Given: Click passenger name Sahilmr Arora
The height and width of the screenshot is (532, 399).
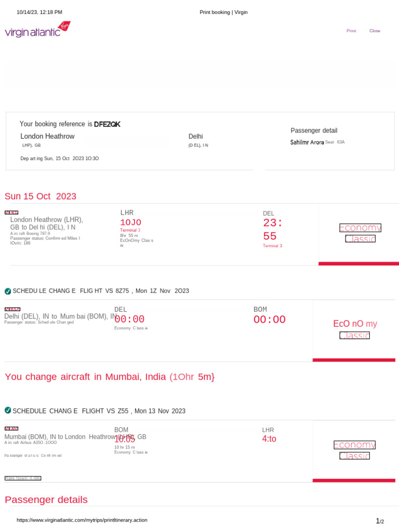Looking at the screenshot, I should [307, 142].
